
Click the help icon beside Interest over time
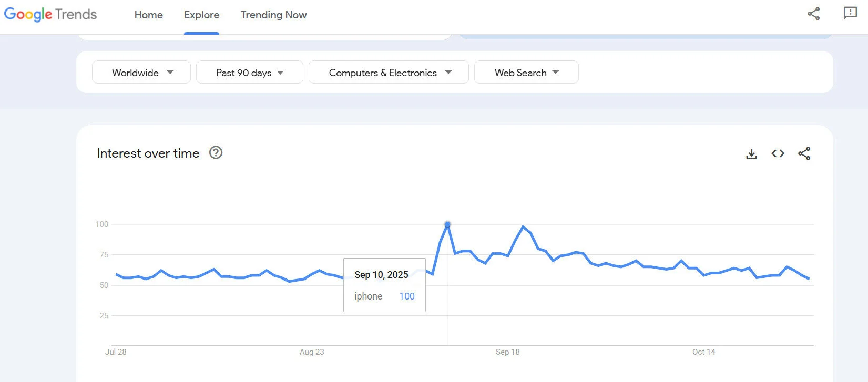tap(216, 152)
